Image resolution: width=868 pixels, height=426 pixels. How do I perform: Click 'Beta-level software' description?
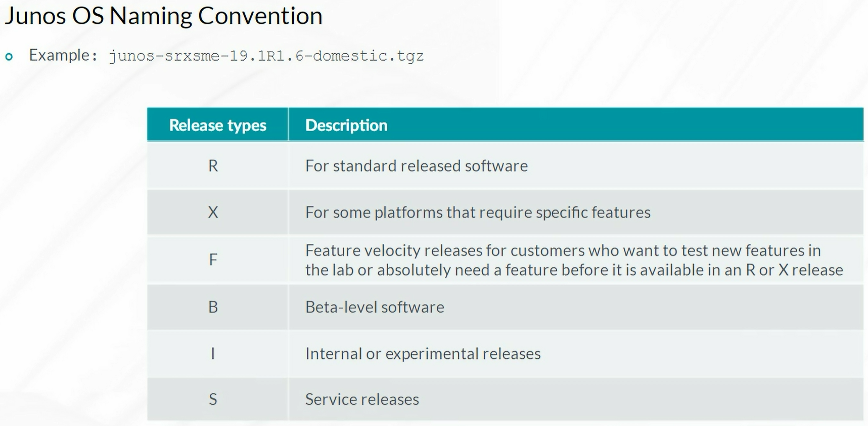point(375,307)
